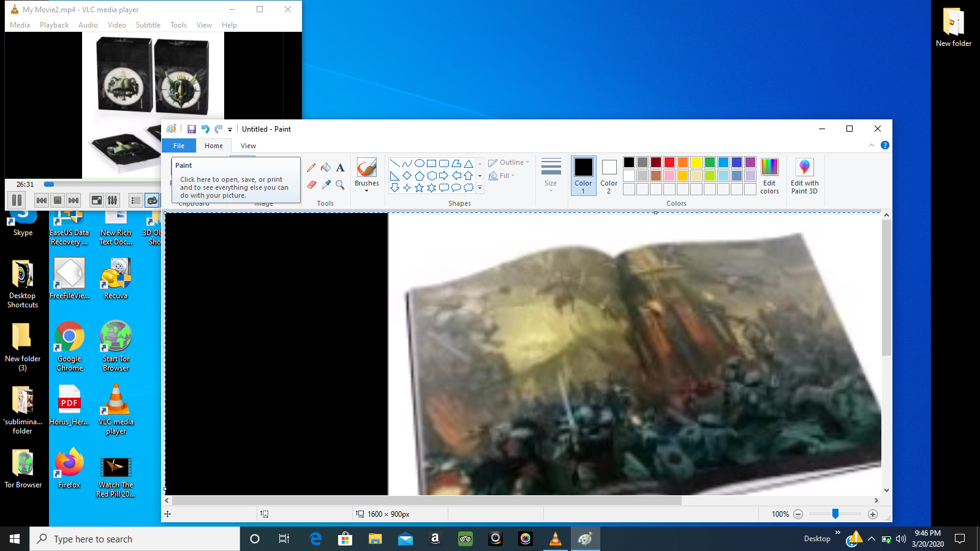Viewport: 980px width, 551px height.
Task: Click the Save icon in Paint's quick access toolbar
Action: [x=192, y=129]
